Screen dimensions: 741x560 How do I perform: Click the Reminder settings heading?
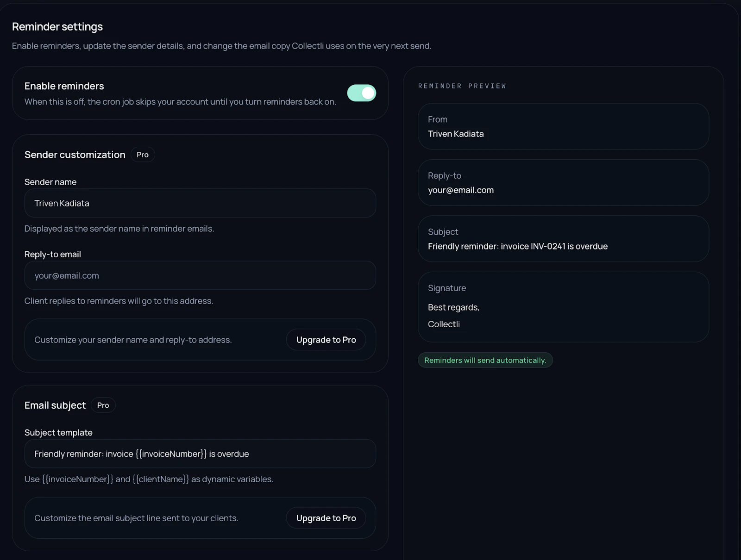tap(57, 26)
